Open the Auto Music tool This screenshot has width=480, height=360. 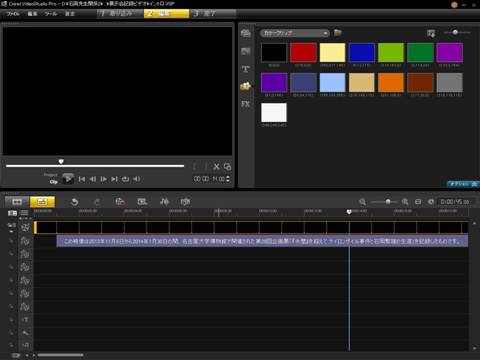(185, 201)
